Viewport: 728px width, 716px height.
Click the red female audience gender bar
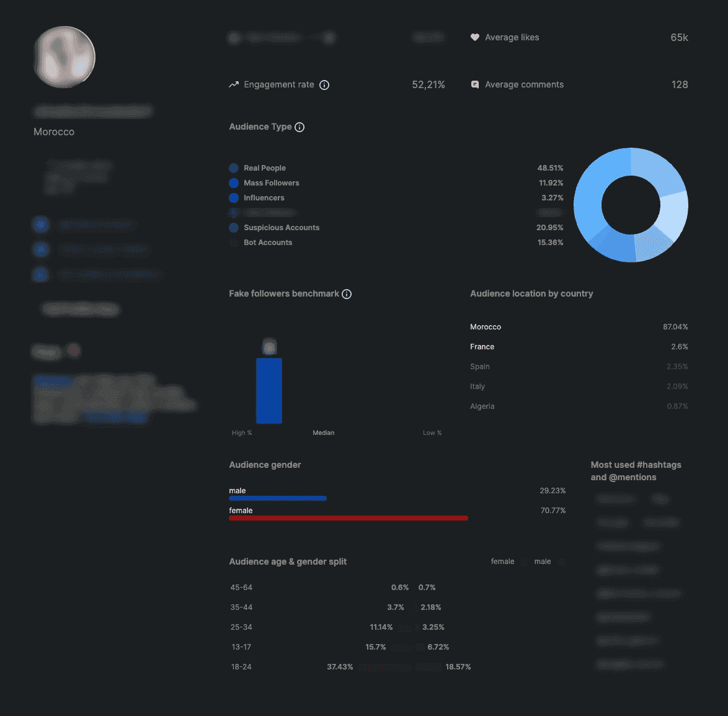click(x=348, y=518)
